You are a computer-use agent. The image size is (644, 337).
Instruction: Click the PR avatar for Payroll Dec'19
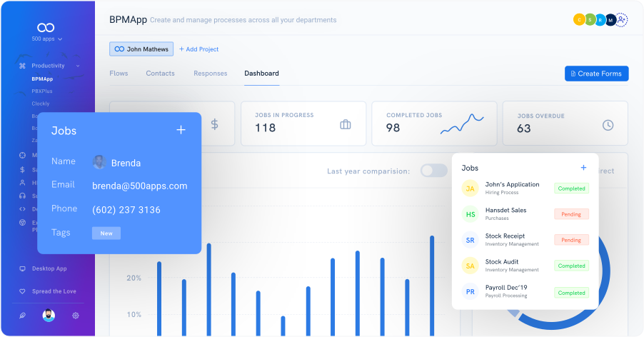click(x=471, y=292)
